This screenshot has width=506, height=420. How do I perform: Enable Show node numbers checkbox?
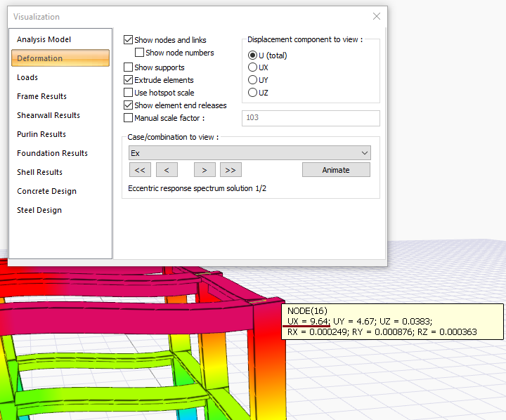click(140, 53)
